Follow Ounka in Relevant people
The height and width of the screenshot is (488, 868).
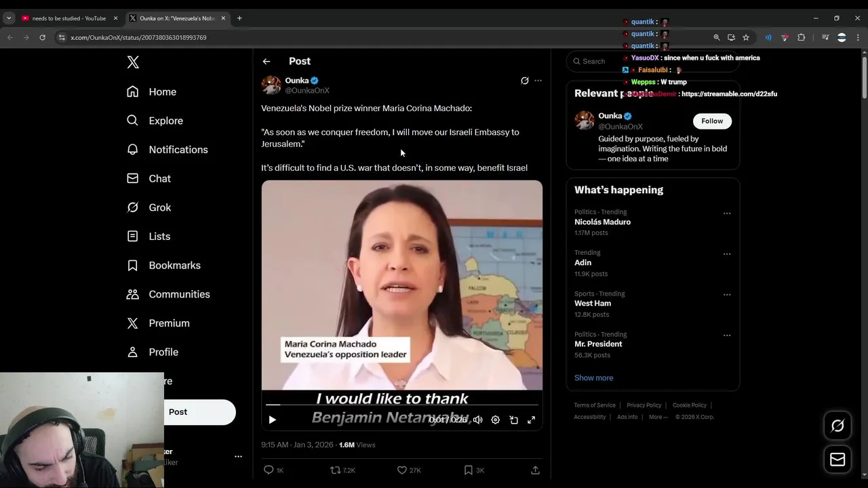pyautogui.click(x=712, y=121)
